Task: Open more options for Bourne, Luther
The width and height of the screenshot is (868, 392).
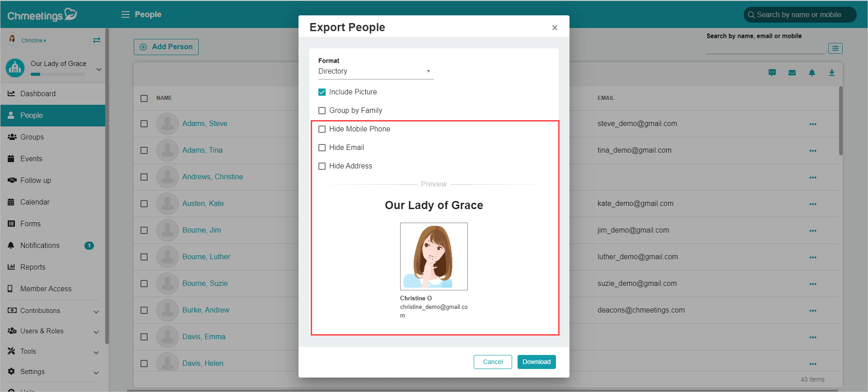Action: click(x=813, y=257)
